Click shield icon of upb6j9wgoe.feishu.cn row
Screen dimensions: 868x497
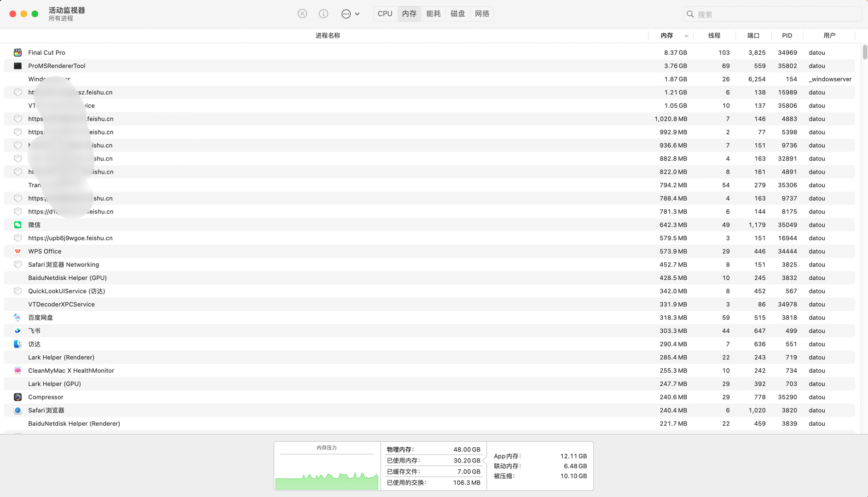point(17,238)
